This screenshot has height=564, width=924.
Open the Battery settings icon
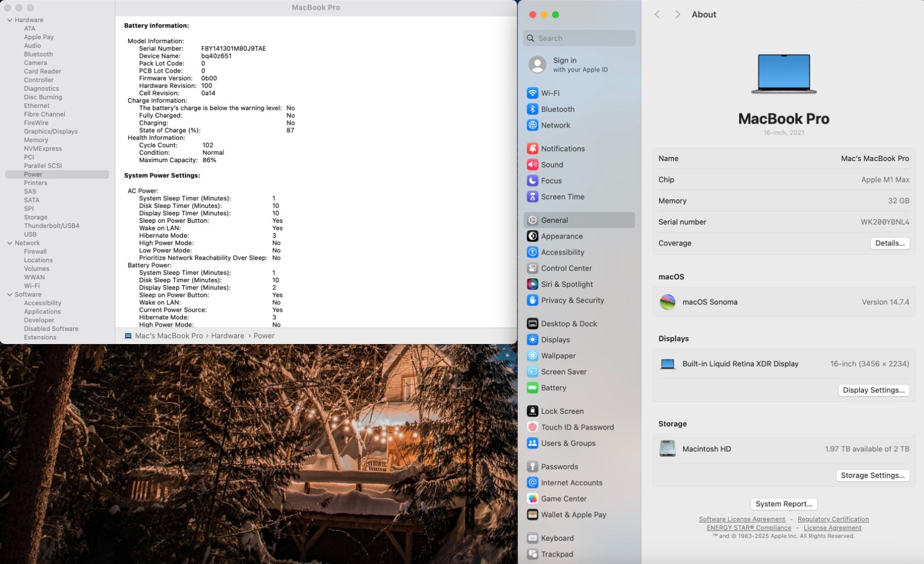pos(532,388)
